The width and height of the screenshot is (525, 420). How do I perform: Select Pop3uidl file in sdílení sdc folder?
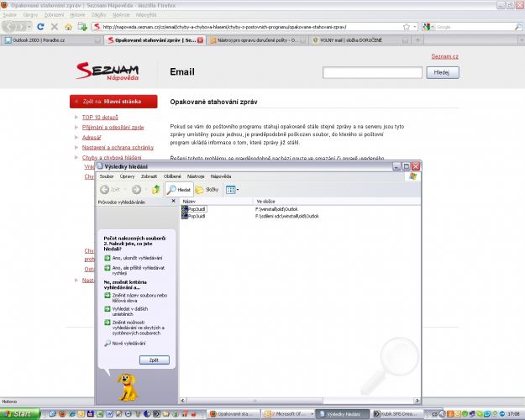[193, 217]
